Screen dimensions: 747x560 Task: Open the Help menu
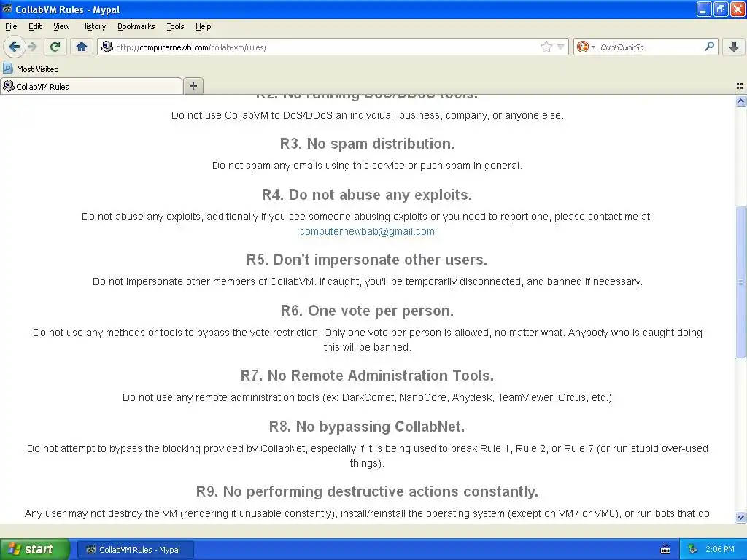pyautogui.click(x=204, y=26)
